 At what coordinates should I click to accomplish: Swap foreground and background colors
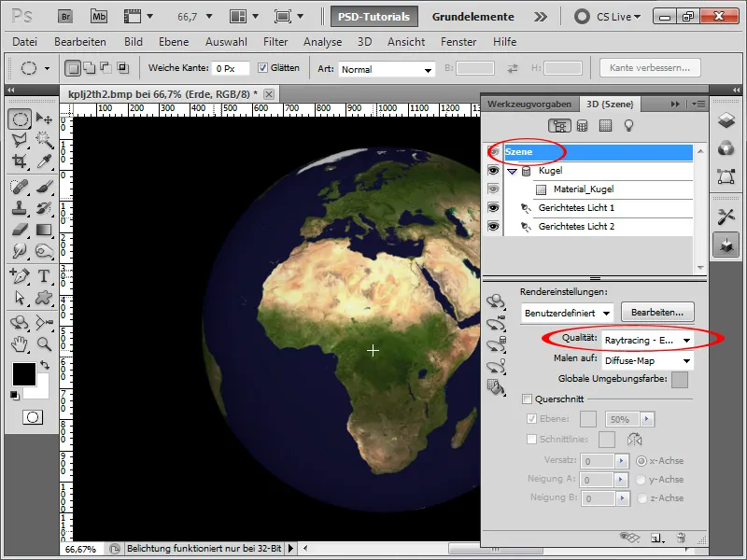(45, 365)
